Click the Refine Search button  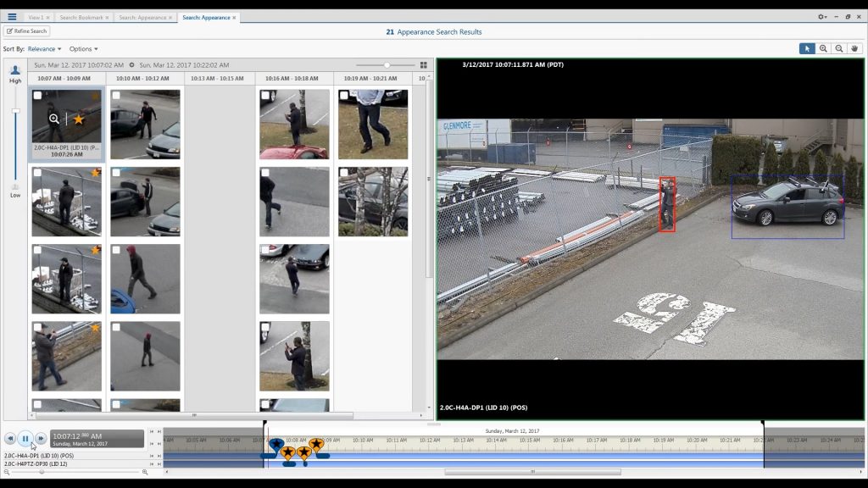[26, 31]
